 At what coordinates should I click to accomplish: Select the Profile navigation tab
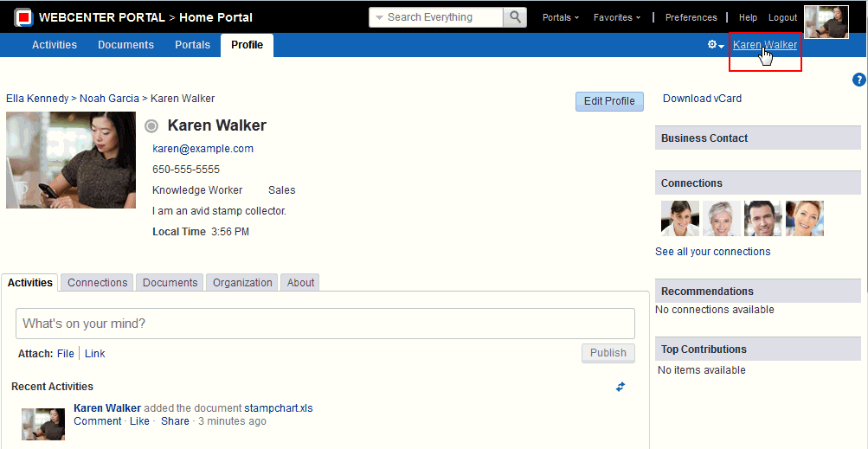pos(247,45)
